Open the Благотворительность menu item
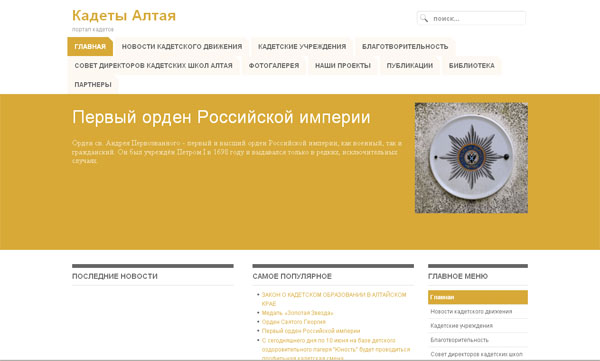This screenshot has width=600, height=361. (405, 47)
